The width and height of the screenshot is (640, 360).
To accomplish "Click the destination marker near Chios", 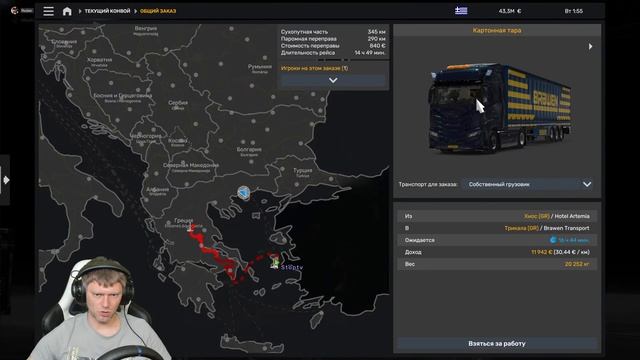I will (x=275, y=262).
